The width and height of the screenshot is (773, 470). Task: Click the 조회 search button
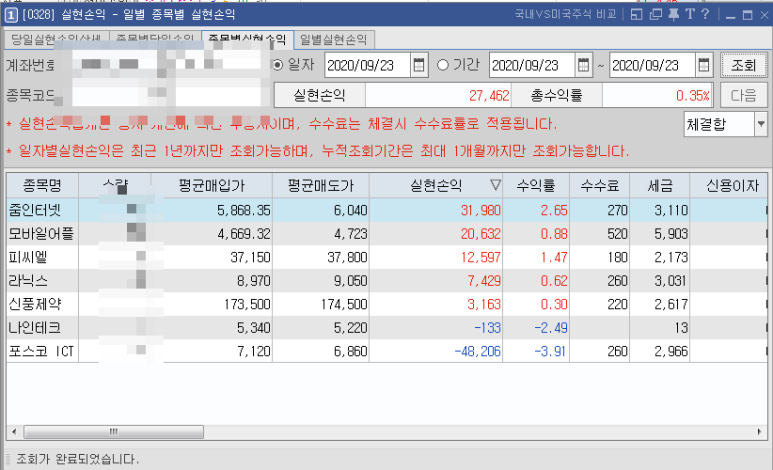(743, 65)
